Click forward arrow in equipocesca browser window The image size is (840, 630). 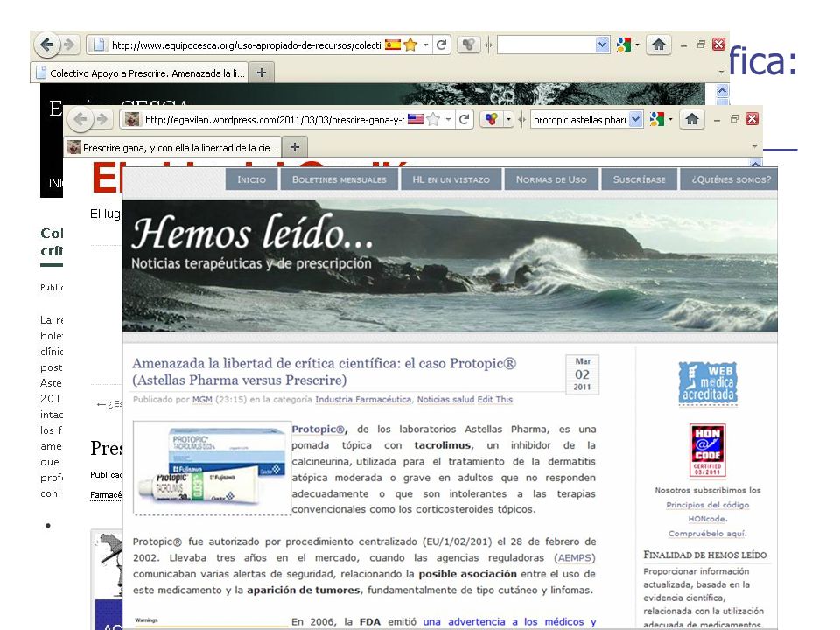69,45
